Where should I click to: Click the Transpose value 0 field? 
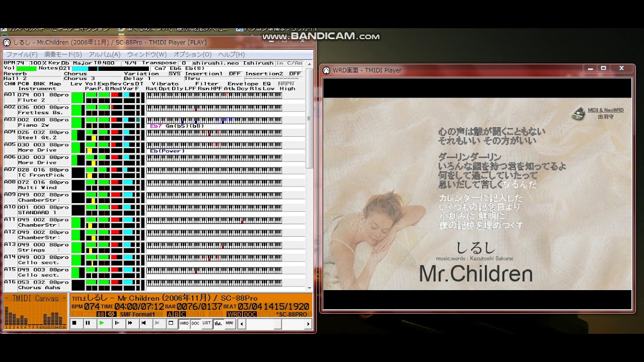[184, 63]
